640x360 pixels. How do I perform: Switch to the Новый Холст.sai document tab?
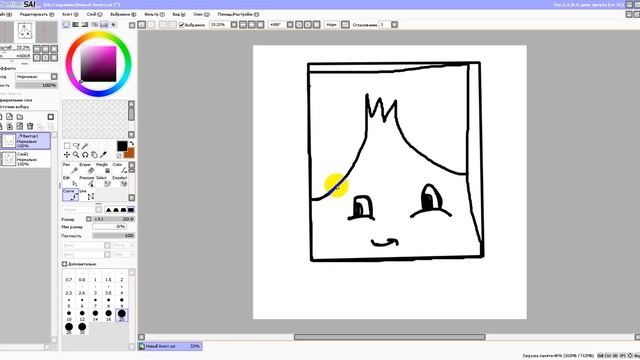[170, 346]
